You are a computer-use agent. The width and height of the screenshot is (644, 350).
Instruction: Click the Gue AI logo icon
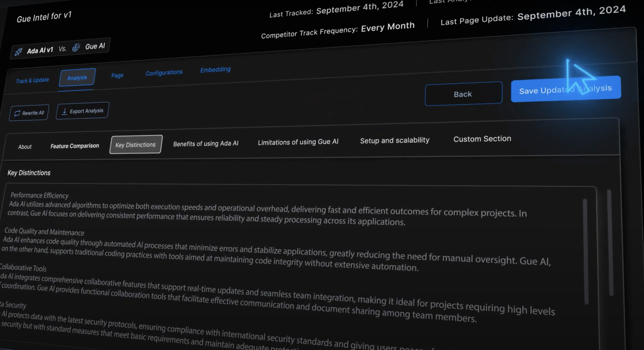[76, 47]
